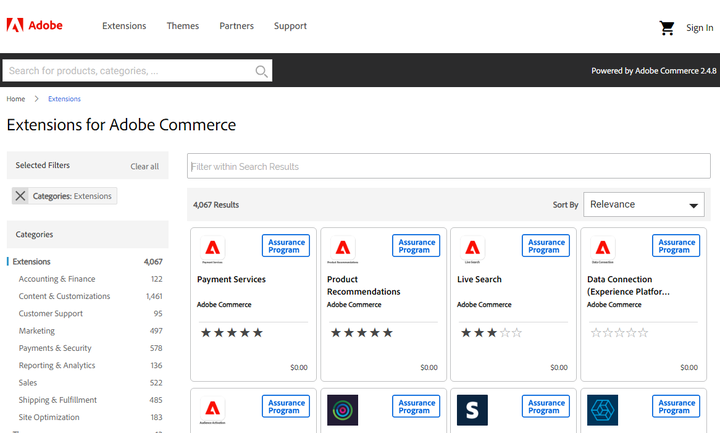Image resolution: width=720 pixels, height=433 pixels.
Task: Click $0.00 price on Live Search
Action: pos(559,367)
